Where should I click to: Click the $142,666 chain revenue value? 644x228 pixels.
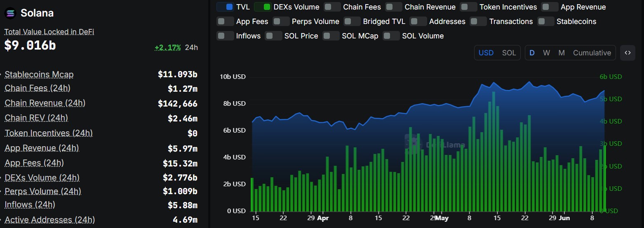(x=178, y=104)
